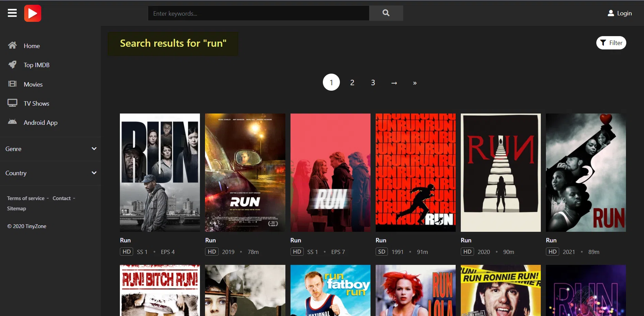644x316 pixels.
Task: Focus the Enter keywords search field
Action: (258, 13)
